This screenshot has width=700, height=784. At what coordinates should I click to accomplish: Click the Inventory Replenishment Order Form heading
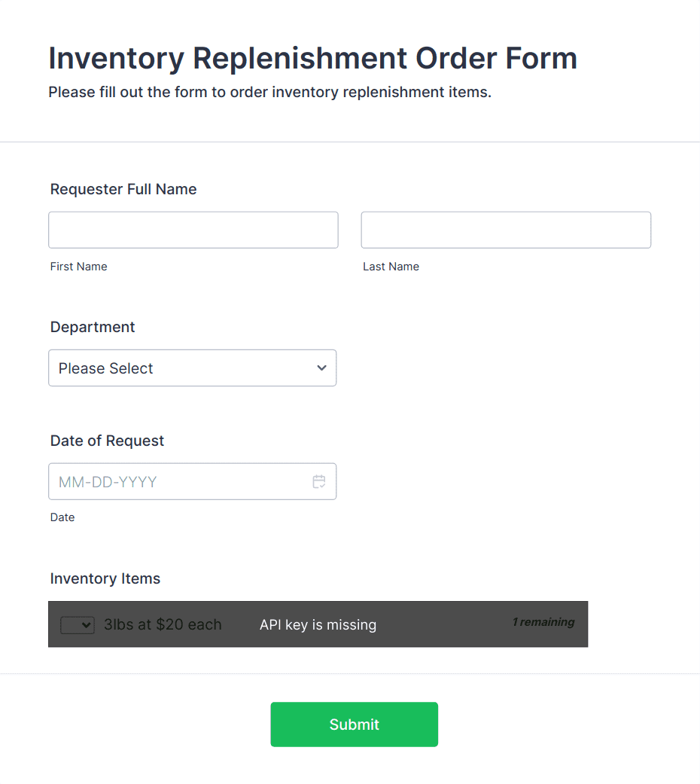coord(313,59)
